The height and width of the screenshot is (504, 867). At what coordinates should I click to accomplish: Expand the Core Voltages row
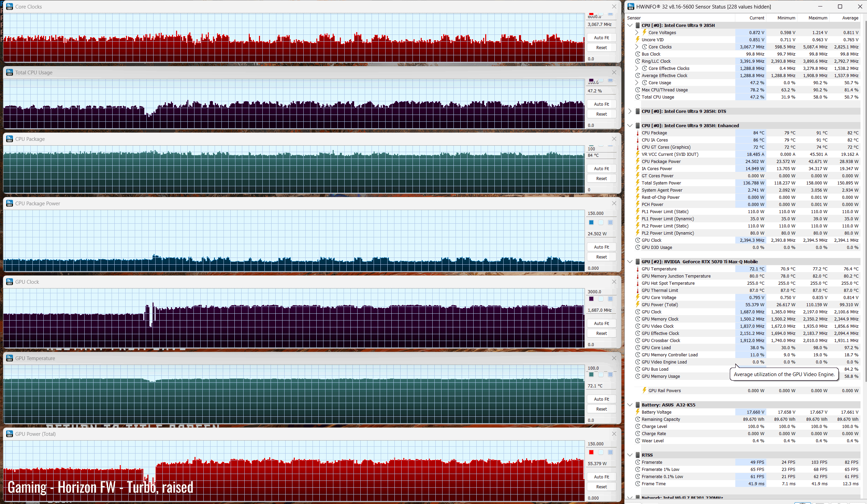[x=636, y=32]
